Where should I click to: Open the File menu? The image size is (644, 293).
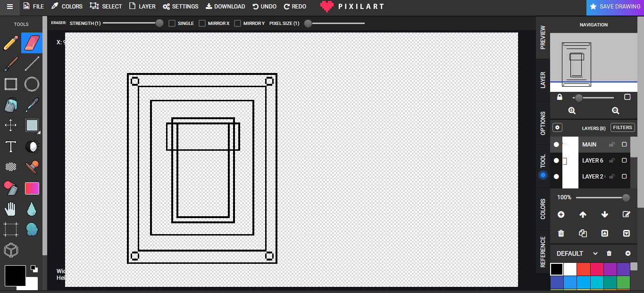[33, 7]
